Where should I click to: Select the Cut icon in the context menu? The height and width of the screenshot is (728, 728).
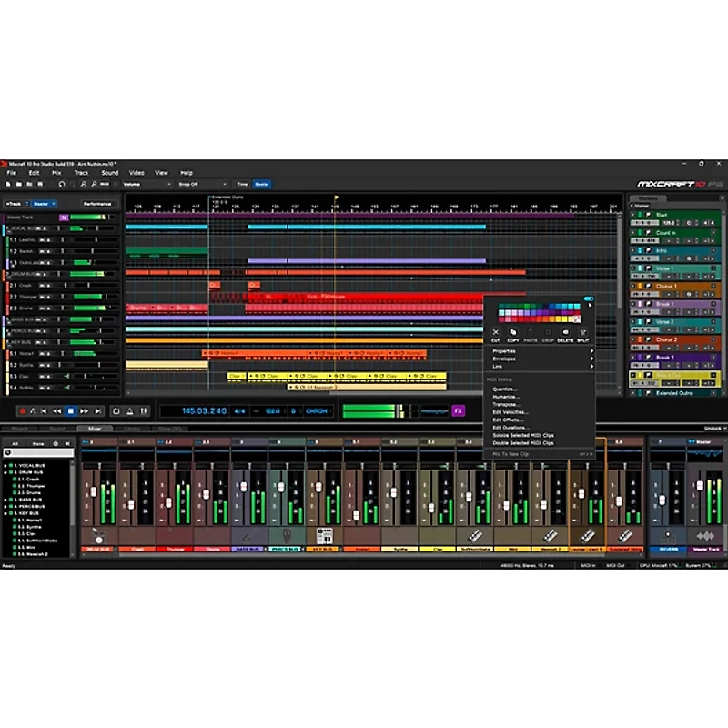pos(497,332)
